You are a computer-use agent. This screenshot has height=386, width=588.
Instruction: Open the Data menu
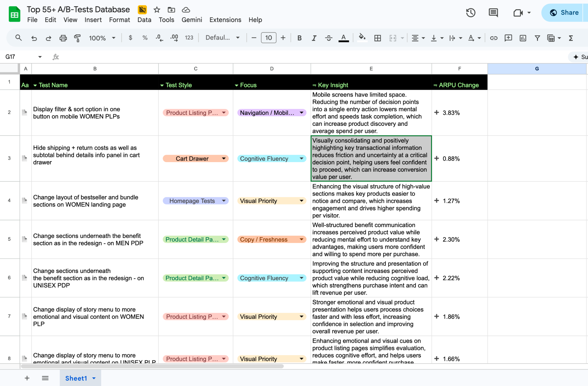tap(144, 20)
